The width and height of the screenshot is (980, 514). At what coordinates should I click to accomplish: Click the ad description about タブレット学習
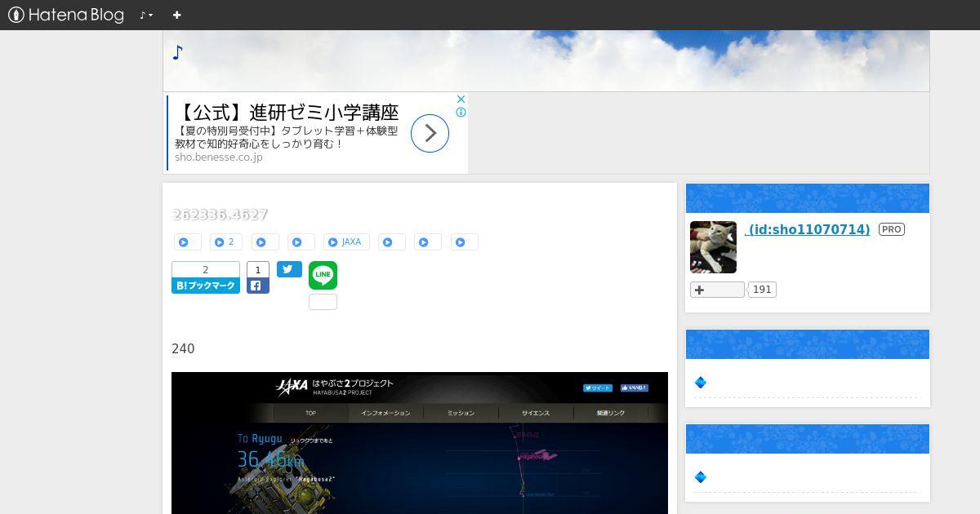287,137
